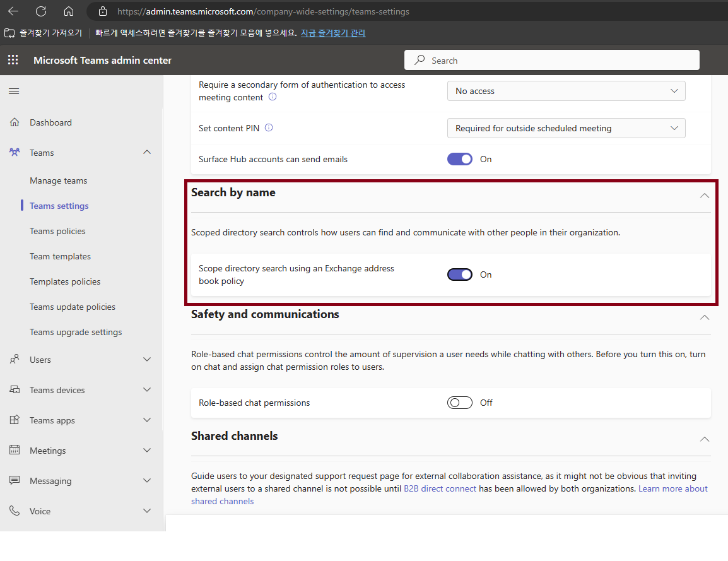
Task: Open Team templates
Action: tap(61, 256)
